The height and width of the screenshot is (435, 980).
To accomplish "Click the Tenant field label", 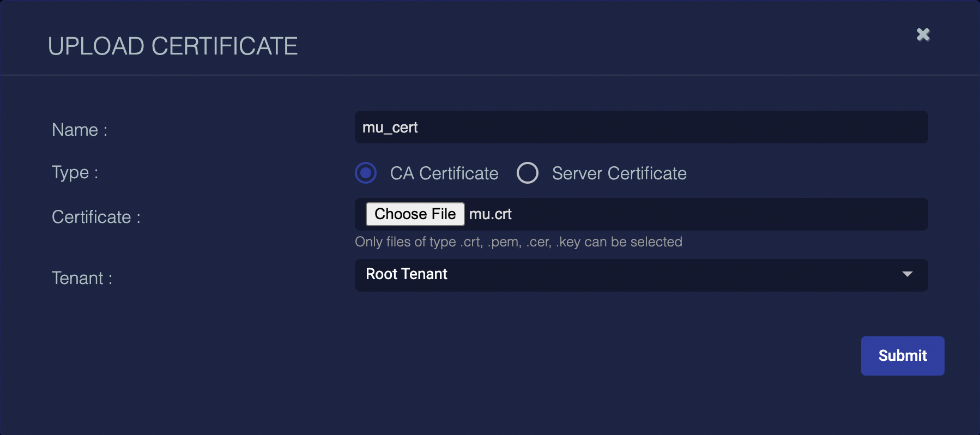I will tap(82, 278).
